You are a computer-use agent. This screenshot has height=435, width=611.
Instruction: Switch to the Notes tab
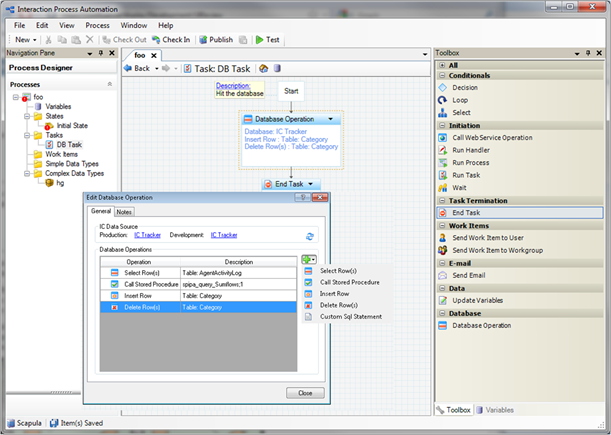[124, 211]
